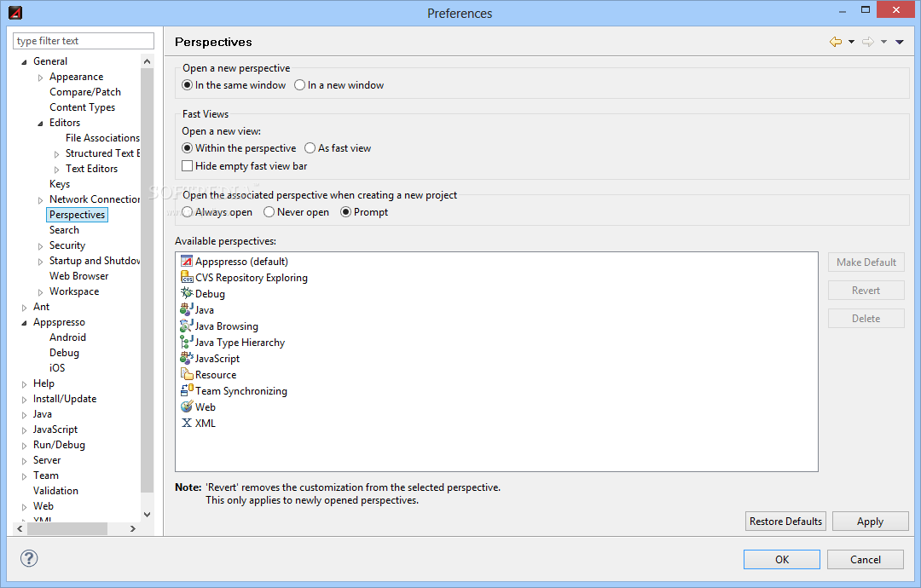Screen dimensions: 921x588
Task: Select Android under Appspresso
Action: (67, 337)
